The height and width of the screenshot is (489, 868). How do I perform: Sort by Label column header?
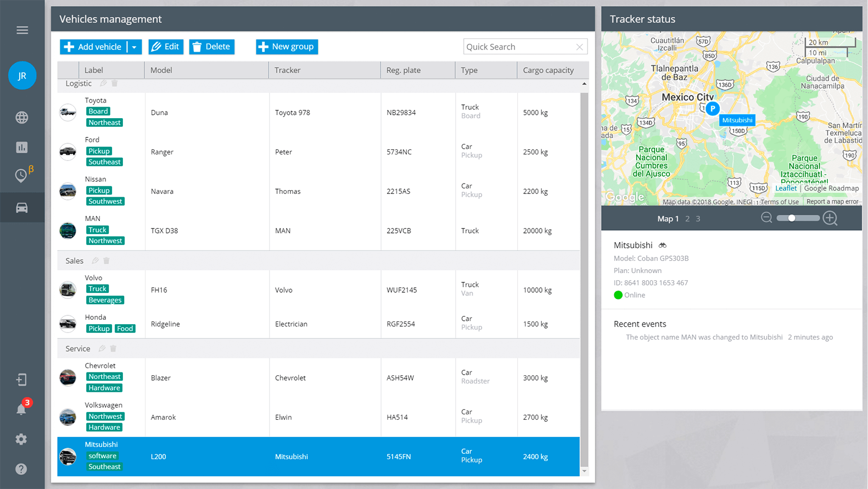tap(111, 70)
